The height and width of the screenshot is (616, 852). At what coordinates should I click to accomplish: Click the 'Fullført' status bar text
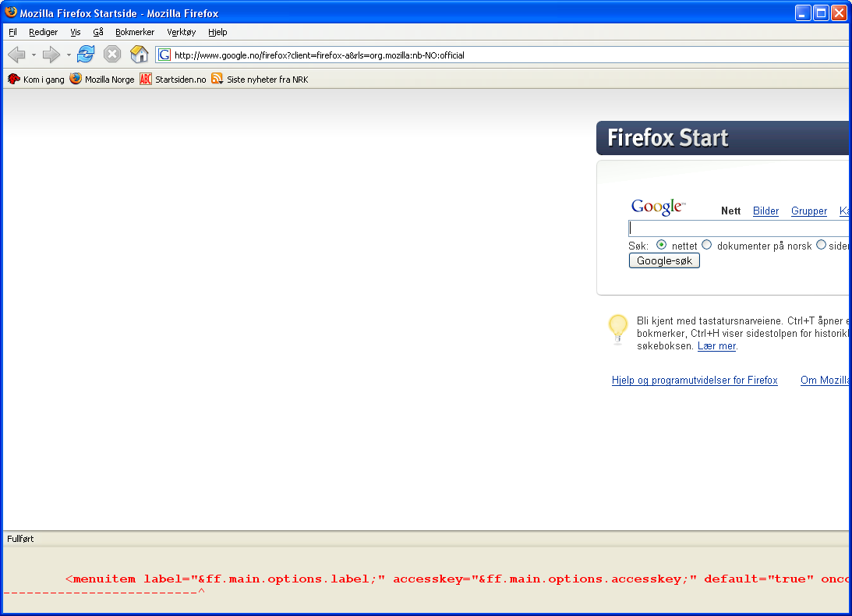20,539
